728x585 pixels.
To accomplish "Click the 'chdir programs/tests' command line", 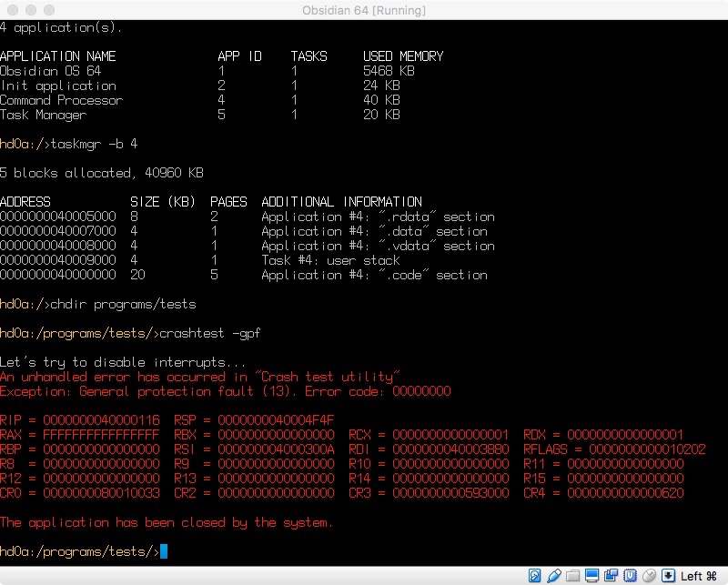I will pyautogui.click(x=98, y=304).
